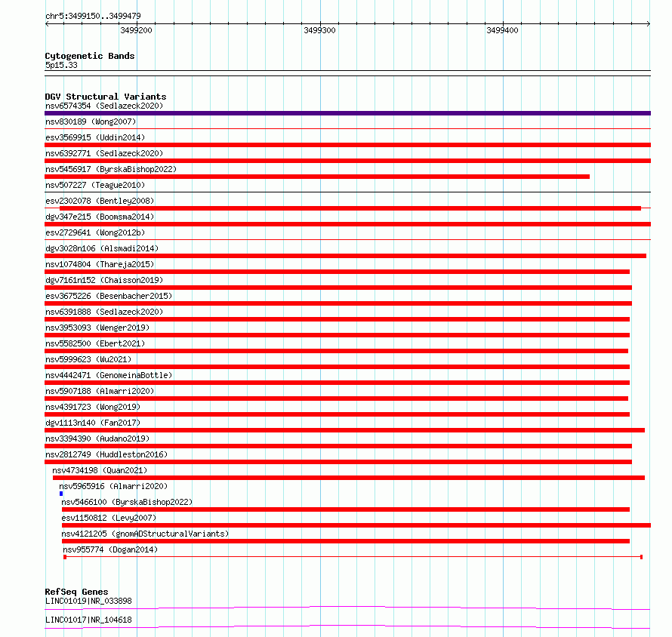Click the thin nsv955774 variant line
This screenshot has width=672, height=637.
(x=353, y=557)
